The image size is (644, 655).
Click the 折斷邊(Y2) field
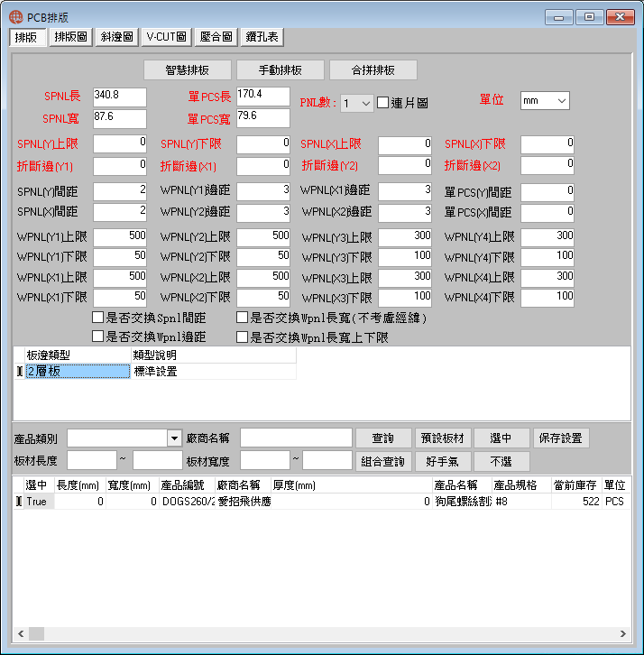pos(405,165)
